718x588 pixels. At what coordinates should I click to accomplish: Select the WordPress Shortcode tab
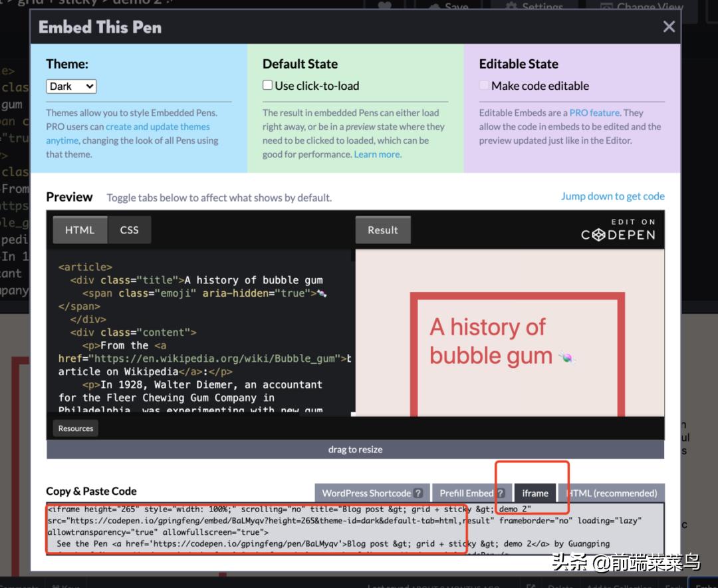(372, 493)
